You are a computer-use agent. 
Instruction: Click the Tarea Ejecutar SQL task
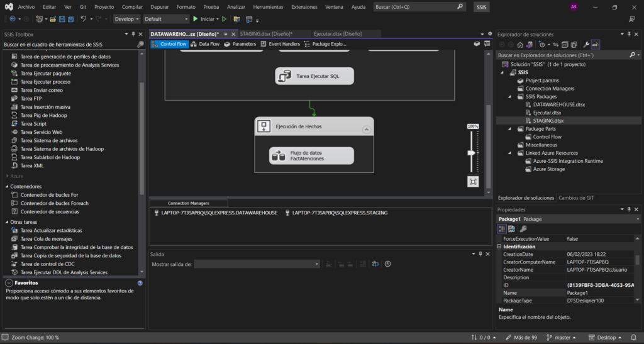pyautogui.click(x=314, y=76)
